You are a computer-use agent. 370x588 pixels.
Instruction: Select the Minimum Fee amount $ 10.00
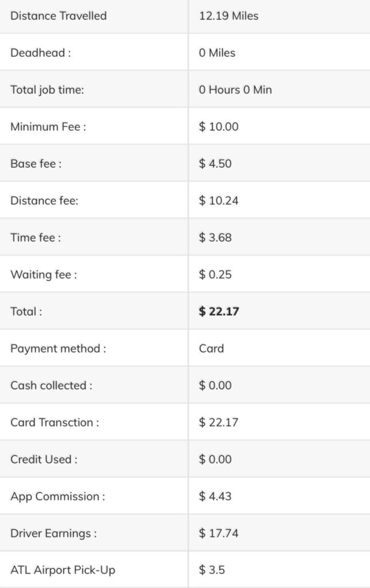pos(219,126)
